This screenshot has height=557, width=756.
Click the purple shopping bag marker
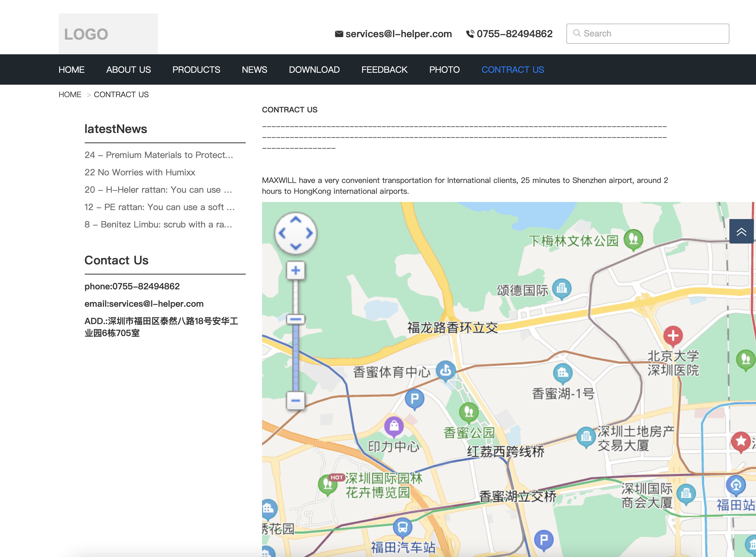click(x=394, y=426)
